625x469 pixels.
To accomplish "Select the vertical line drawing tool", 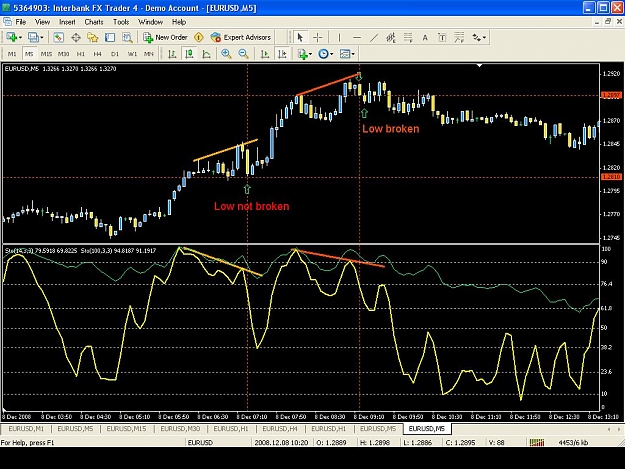I will tap(339, 37).
